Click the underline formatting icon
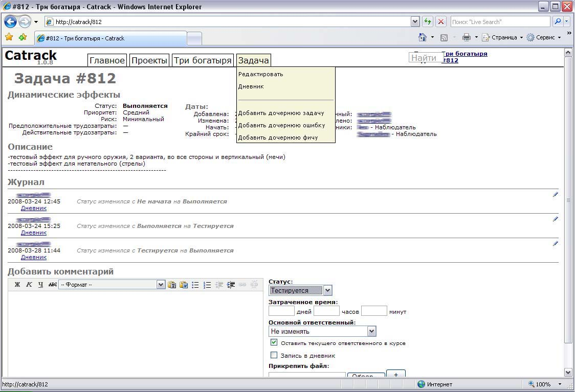The height and width of the screenshot is (392, 575). [41, 285]
